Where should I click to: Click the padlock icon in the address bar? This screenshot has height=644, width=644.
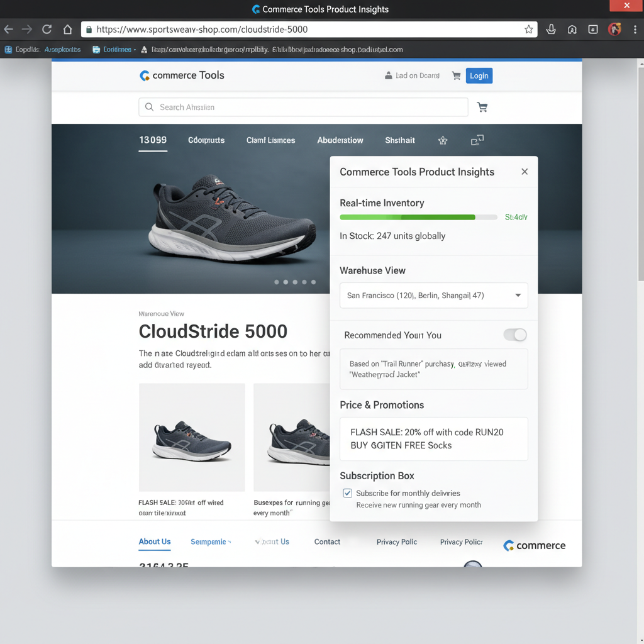(89, 30)
